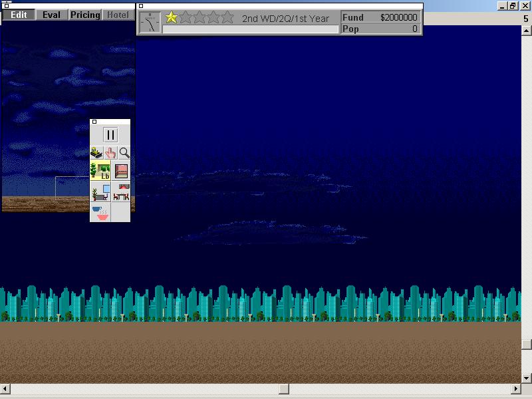Select the bulldozer demolish tool
Viewport: 532px width, 399px height.
click(96, 153)
